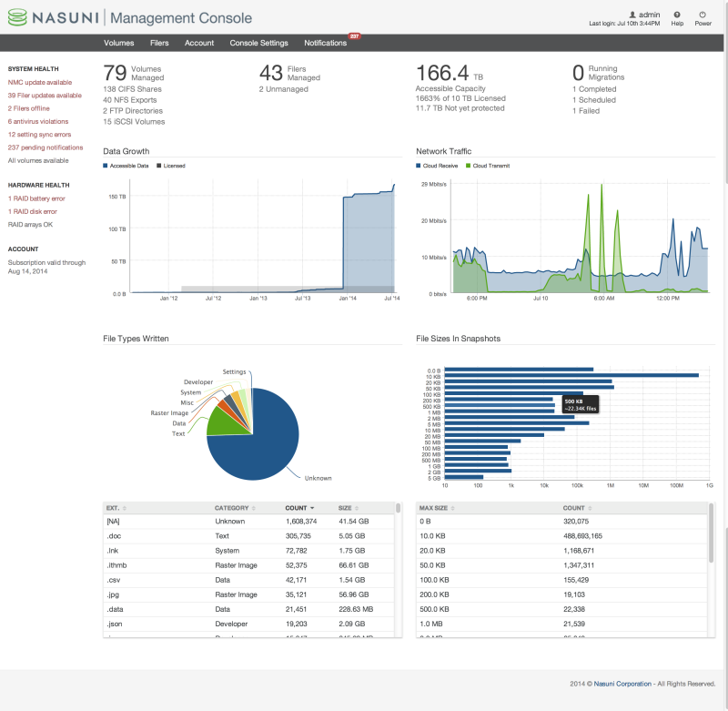Click 'Subscription valid through Aug 14, 2014' text
This screenshot has width=728, height=711.
pyautogui.click(x=47, y=267)
